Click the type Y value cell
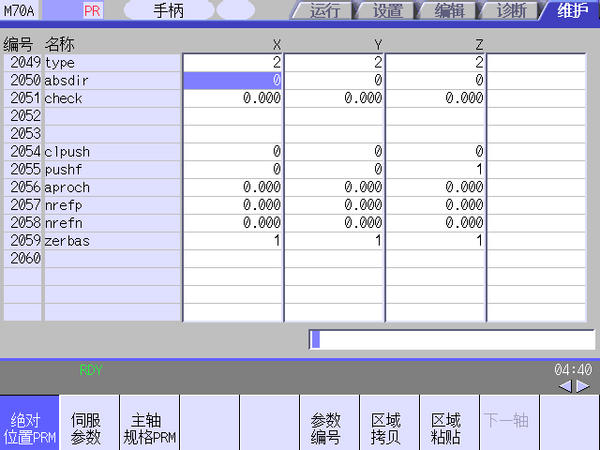Screen dimensions: 600x450 click(x=334, y=62)
